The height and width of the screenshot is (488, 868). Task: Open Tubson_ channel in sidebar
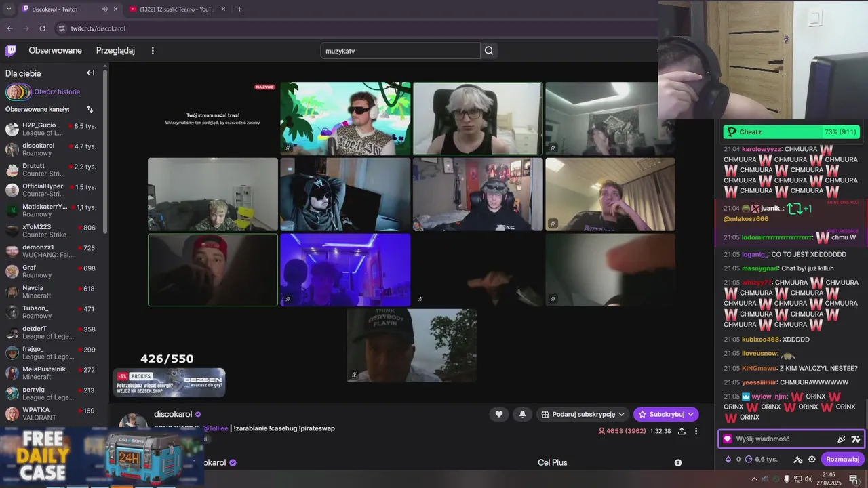[x=52, y=312]
